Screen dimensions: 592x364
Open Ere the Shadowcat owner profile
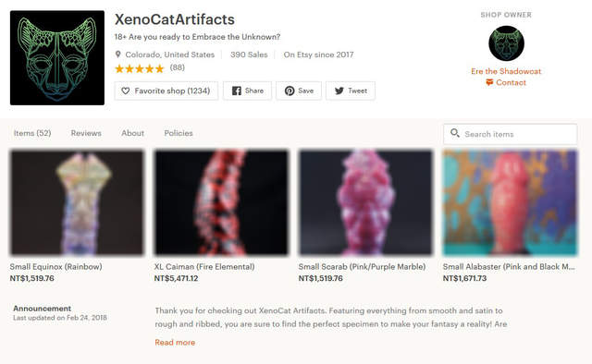506,71
